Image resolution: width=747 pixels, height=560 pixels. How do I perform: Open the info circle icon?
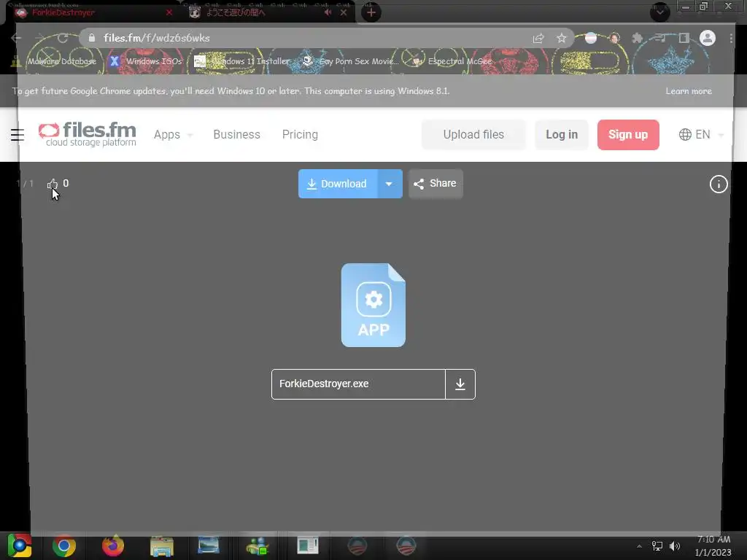click(719, 184)
